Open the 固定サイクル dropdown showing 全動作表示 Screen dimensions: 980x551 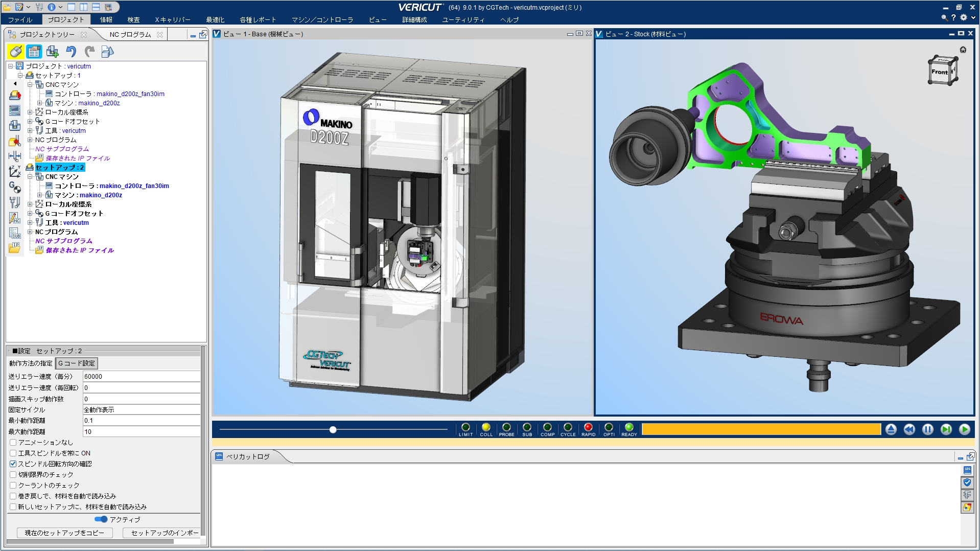point(142,410)
